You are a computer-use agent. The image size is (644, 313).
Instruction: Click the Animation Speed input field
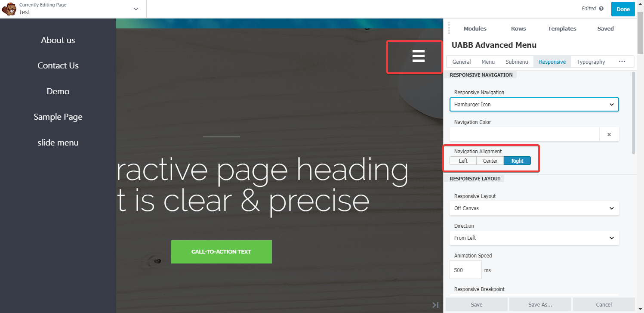pyautogui.click(x=465, y=270)
